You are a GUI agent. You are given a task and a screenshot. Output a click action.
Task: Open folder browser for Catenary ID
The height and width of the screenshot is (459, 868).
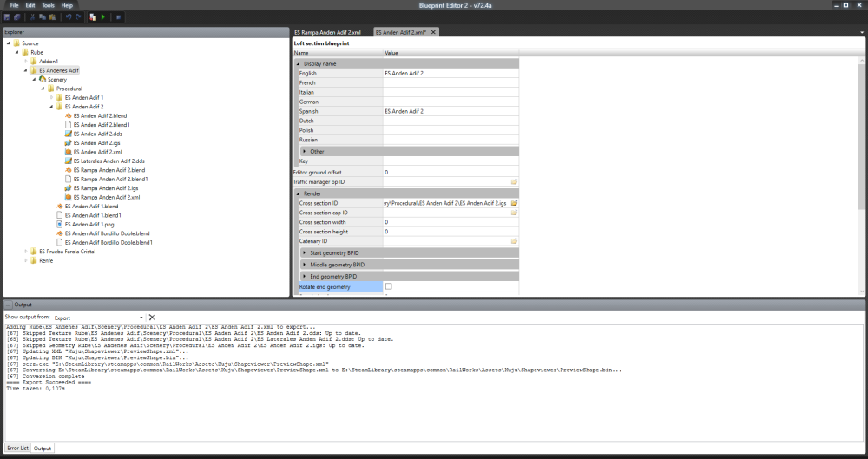(x=514, y=241)
